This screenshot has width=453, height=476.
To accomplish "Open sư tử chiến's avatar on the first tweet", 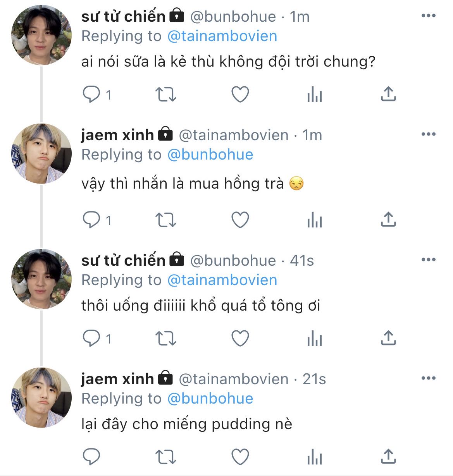I will coord(41,35).
